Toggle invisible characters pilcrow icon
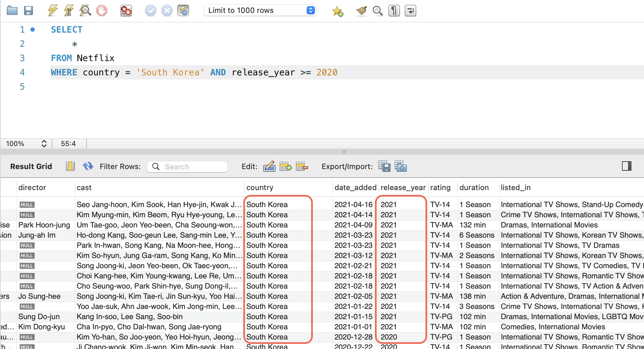Viewport: 644px width, 349px height. (394, 11)
